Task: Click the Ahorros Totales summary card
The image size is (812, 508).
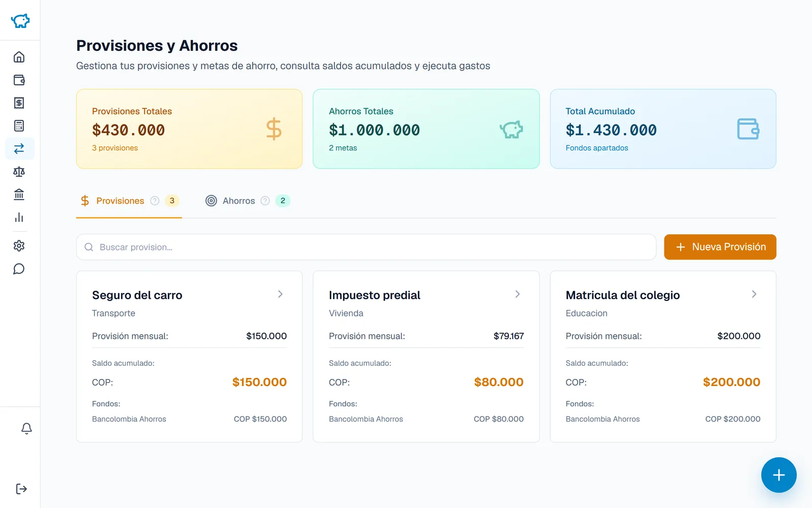Action: (x=426, y=129)
